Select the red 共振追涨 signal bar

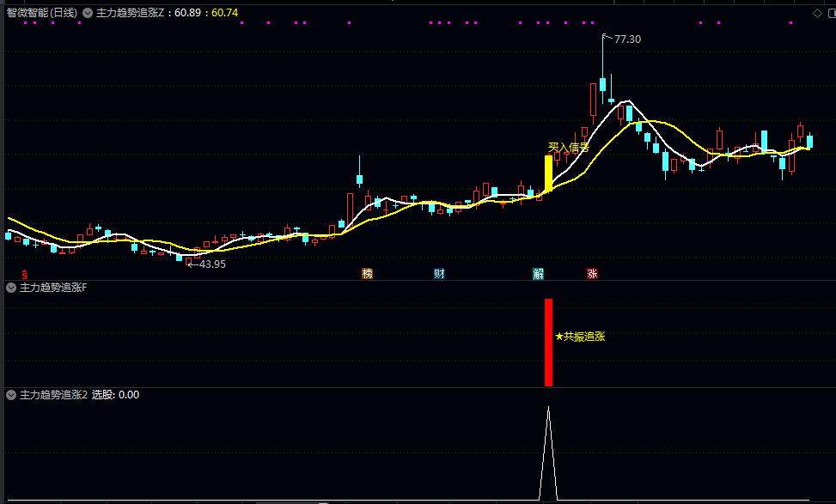[548, 343]
